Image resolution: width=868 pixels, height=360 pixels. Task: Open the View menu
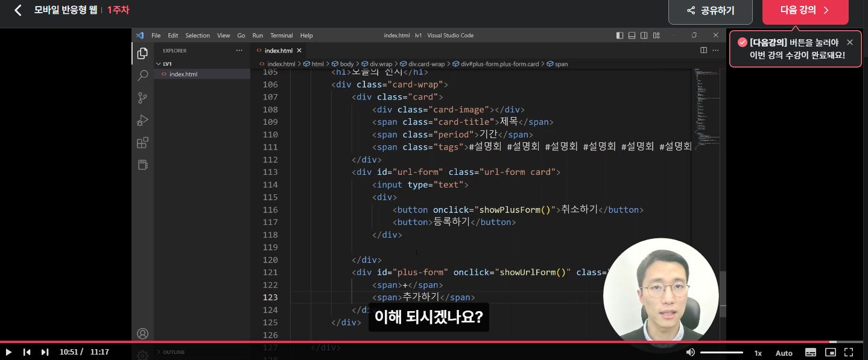pos(223,36)
